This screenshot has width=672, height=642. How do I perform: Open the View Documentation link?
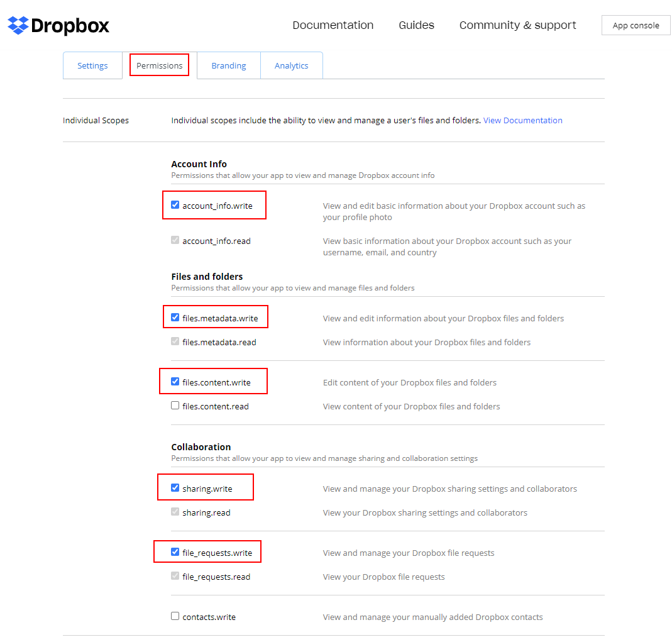click(522, 120)
